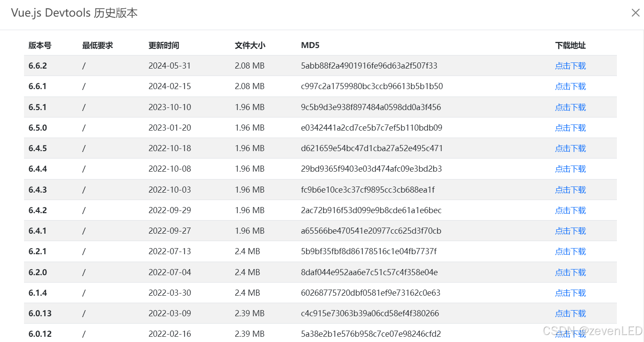The height and width of the screenshot is (342, 644).
Task: Select version number 6.4.5 cell
Action: 38,149
